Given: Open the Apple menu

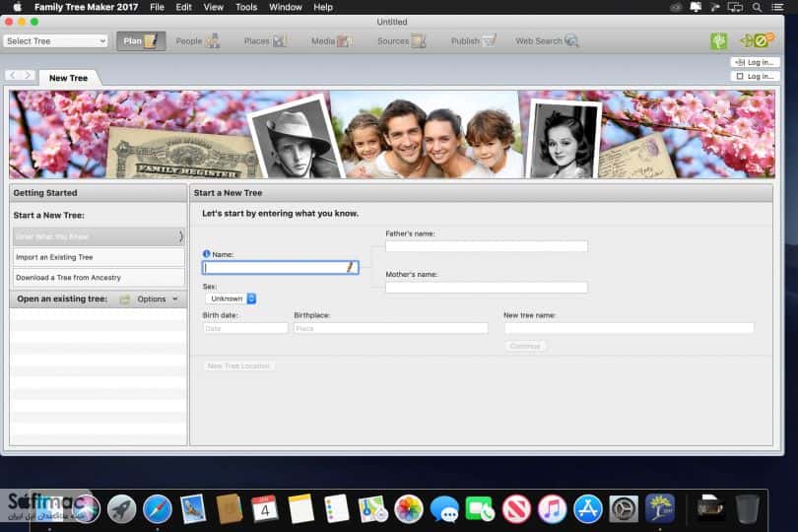Looking at the screenshot, I should tap(18, 7).
